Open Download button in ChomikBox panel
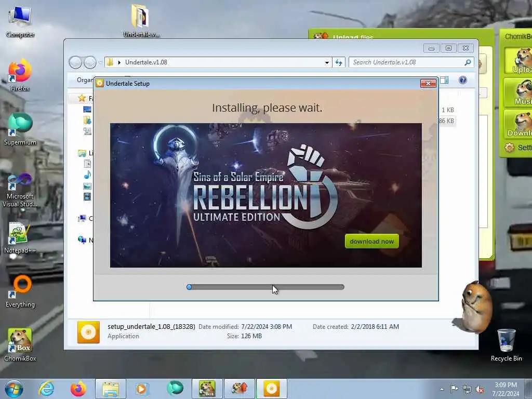 coord(518,124)
